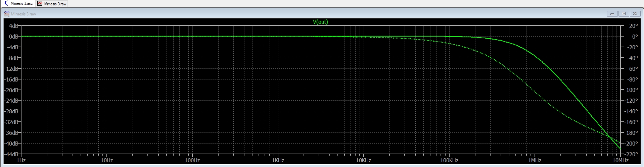Click the 1Hz frequency axis label
This screenshot has width=644, height=167.
point(21,161)
